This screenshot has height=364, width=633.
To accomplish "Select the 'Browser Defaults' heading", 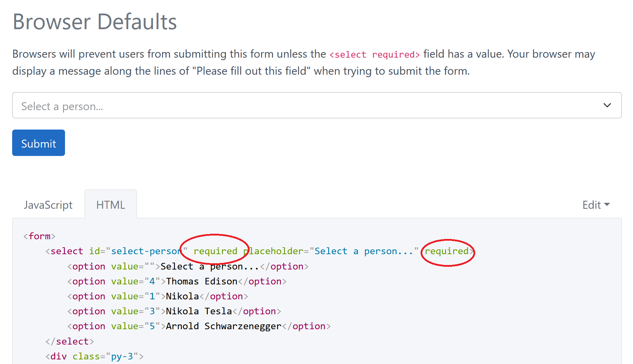I will 95,22.
